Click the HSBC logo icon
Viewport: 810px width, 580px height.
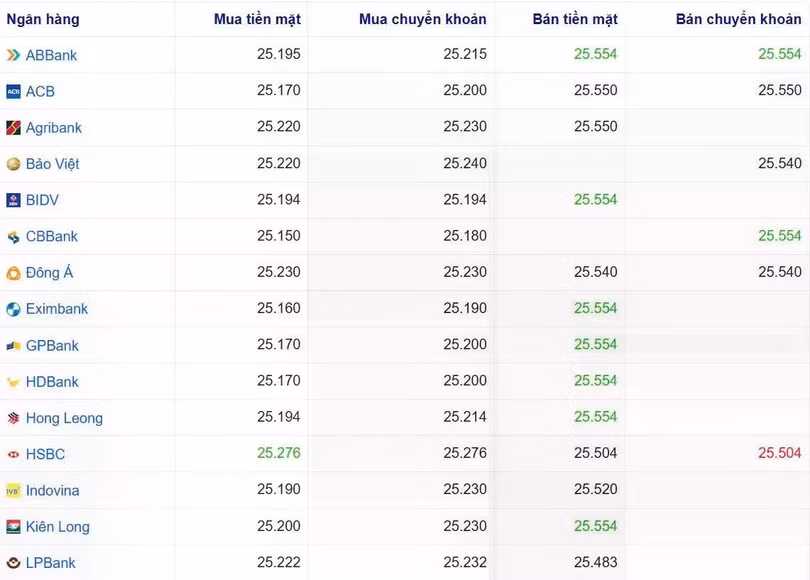13,454
